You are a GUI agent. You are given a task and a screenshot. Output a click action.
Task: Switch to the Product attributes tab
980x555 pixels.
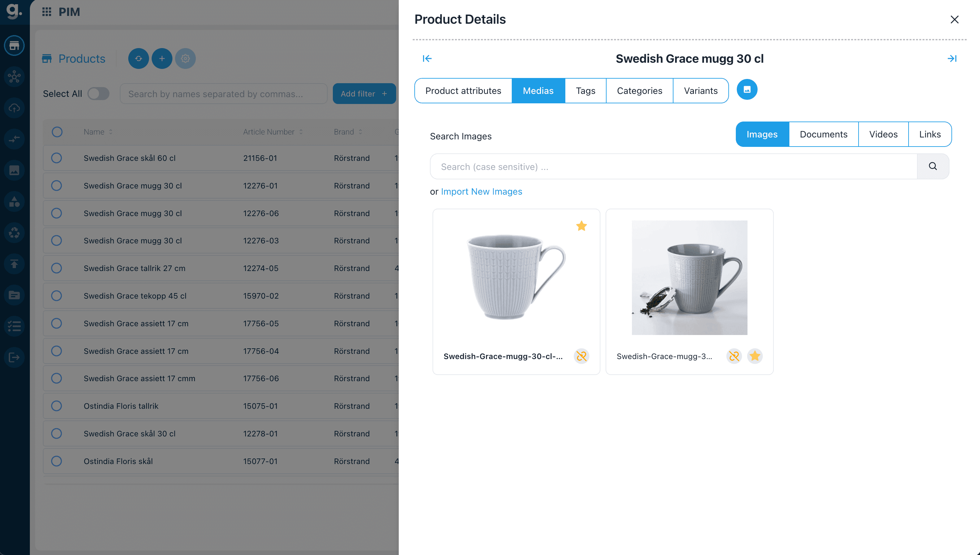click(x=463, y=91)
